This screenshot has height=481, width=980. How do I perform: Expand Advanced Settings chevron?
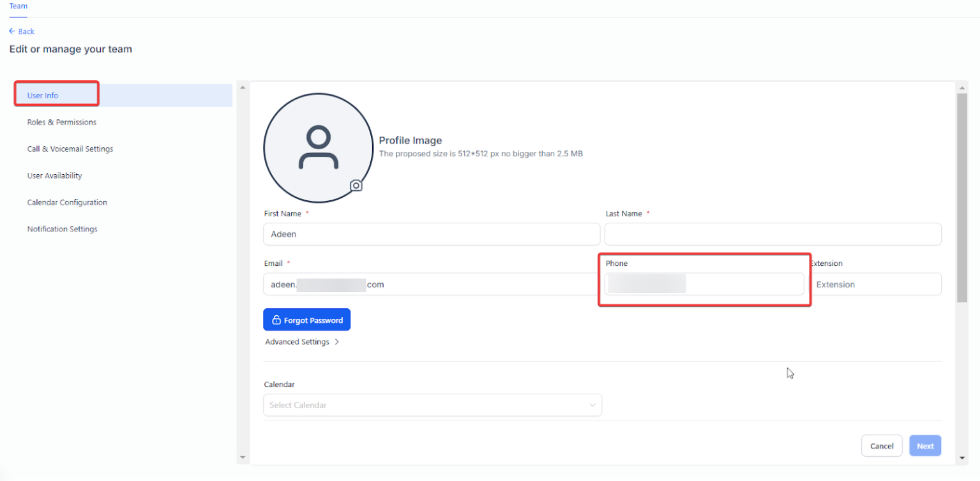336,342
